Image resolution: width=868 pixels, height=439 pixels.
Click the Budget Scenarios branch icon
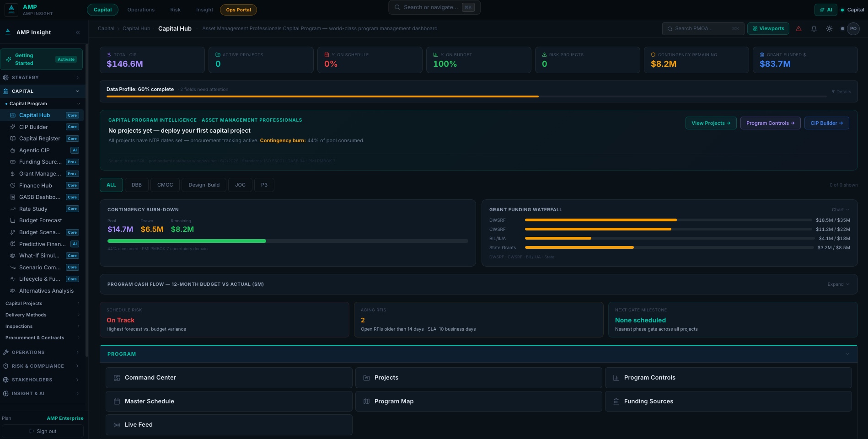point(13,232)
